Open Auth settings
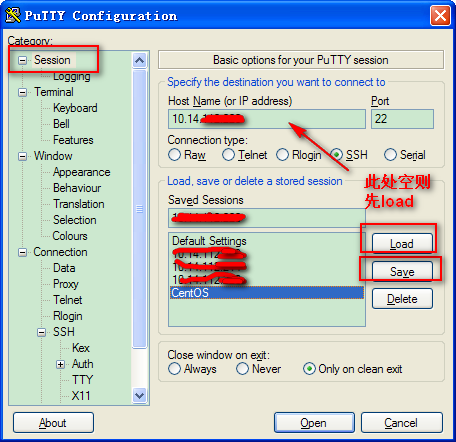The image size is (456, 442). [83, 364]
